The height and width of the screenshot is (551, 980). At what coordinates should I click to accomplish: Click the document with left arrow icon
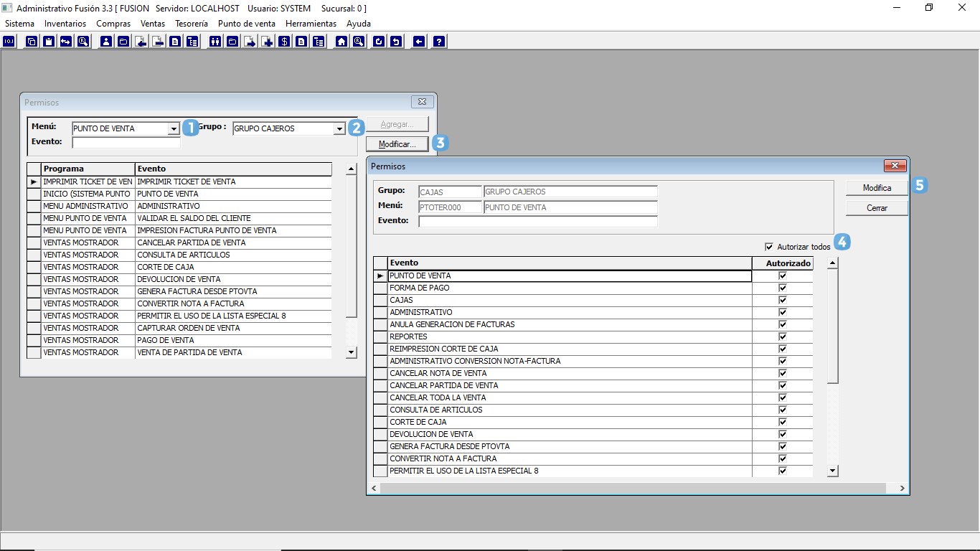[x=141, y=41]
